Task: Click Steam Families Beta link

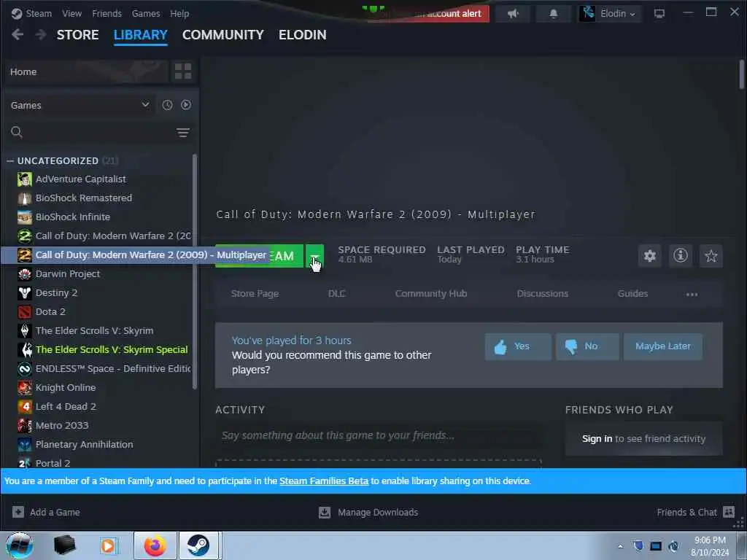Action: (324, 481)
